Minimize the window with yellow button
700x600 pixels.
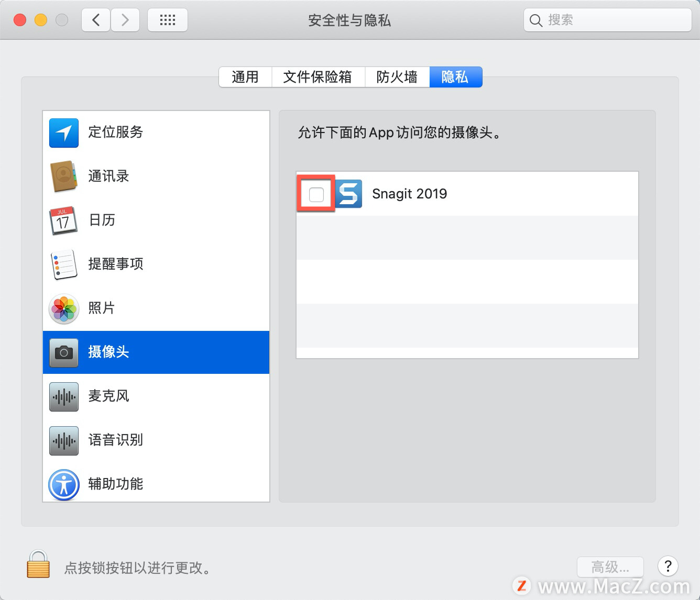pos(41,20)
